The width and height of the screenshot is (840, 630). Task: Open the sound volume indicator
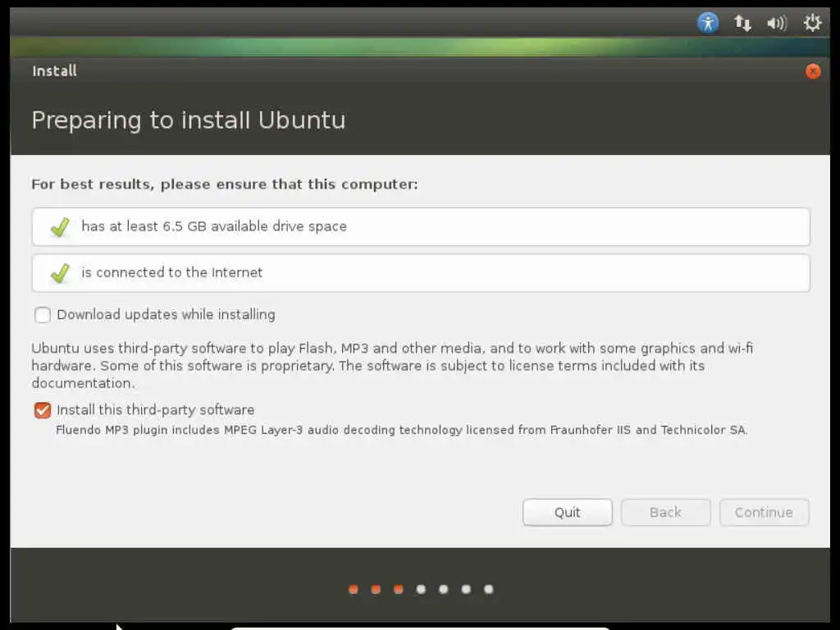(777, 23)
